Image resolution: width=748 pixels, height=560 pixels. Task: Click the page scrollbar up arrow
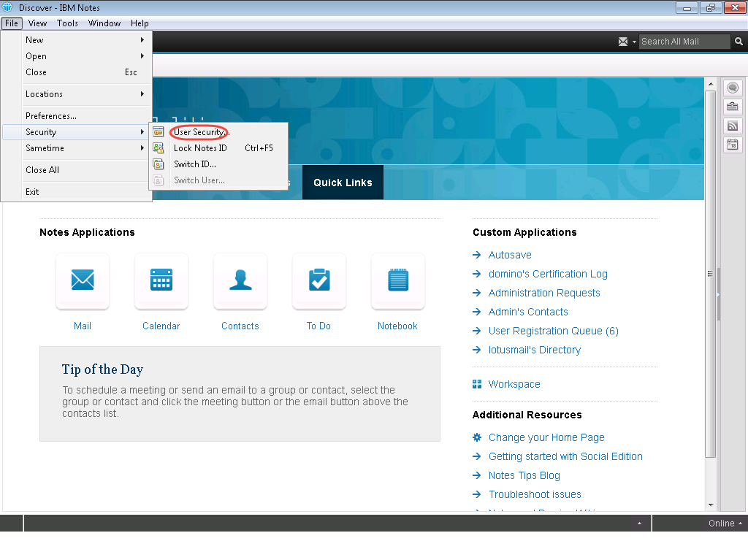[x=711, y=84]
